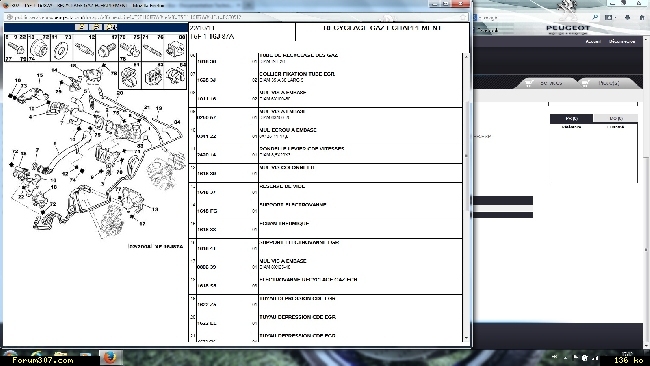Select the pulley part thumbnail numbered 72
The image size is (650, 366).
pos(39,48)
